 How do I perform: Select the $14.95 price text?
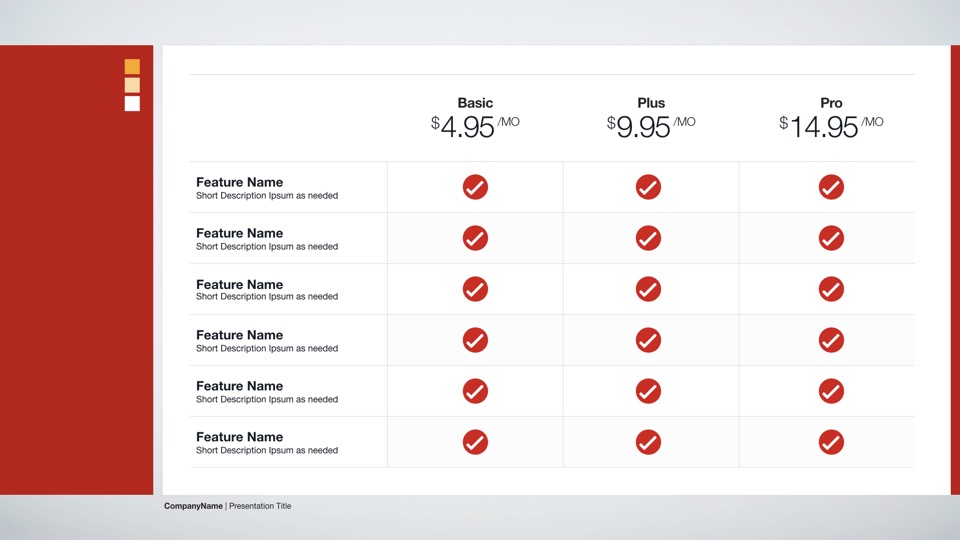pyautogui.click(x=824, y=127)
